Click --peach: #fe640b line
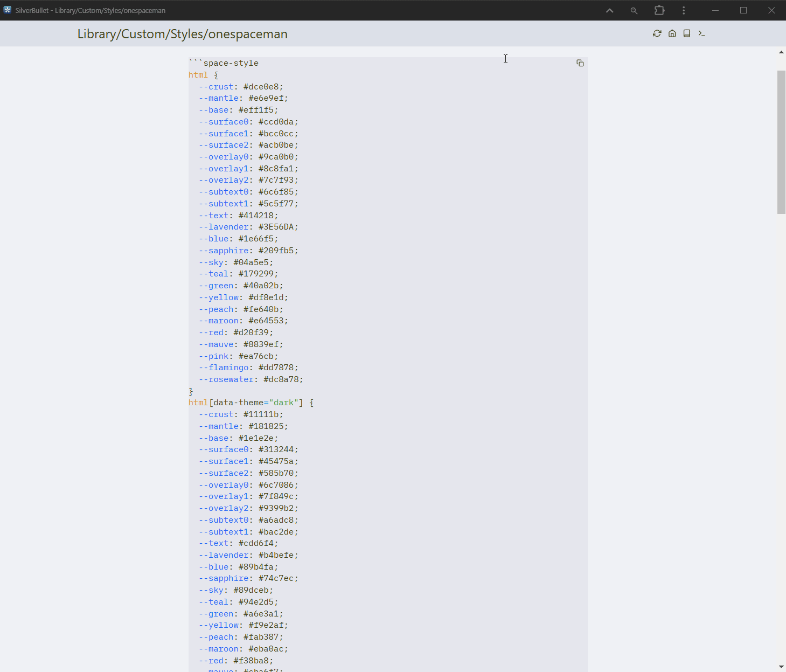Viewport: 786px width, 672px height. [241, 309]
